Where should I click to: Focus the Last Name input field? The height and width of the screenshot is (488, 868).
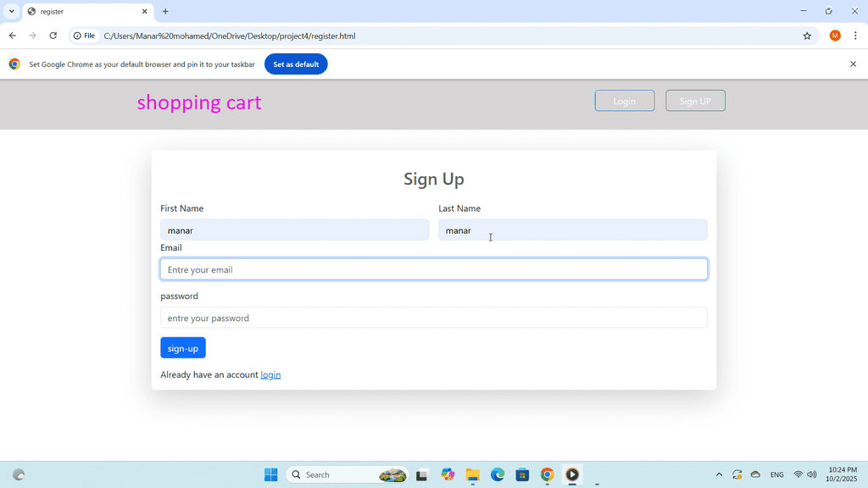click(x=572, y=230)
